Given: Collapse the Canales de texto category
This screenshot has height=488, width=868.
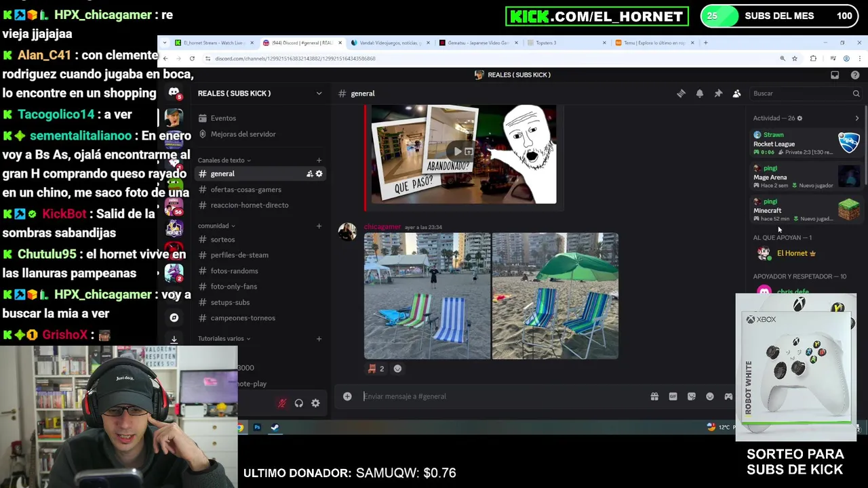Looking at the screenshot, I should pos(224,160).
